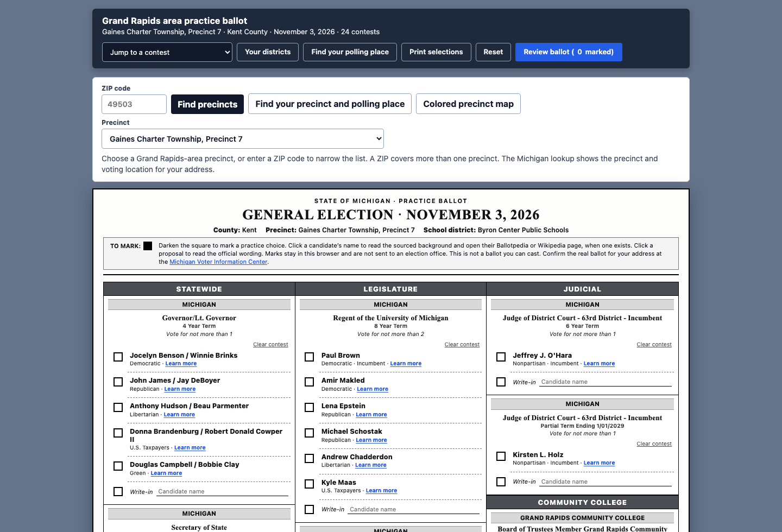Image resolution: width=782 pixels, height=532 pixels.
Task: Mark Andrew Chadderdon checkbox
Action: (x=310, y=459)
